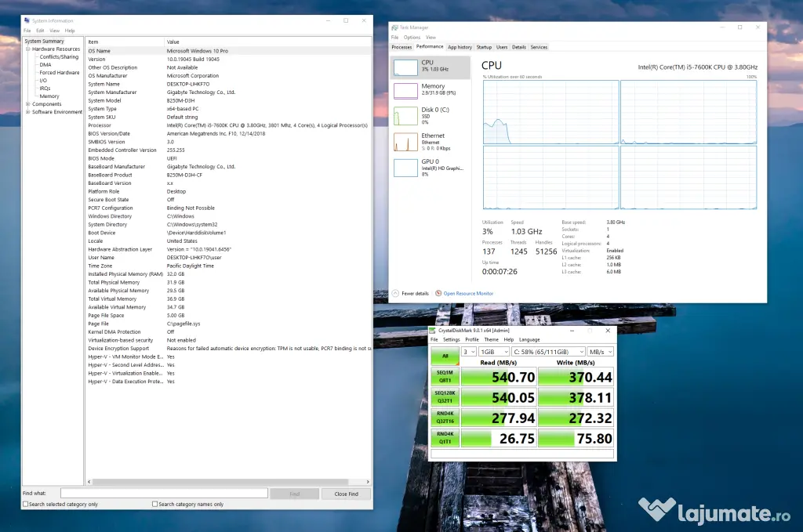Start the SEQ128K Q32T1 test

pos(445,397)
